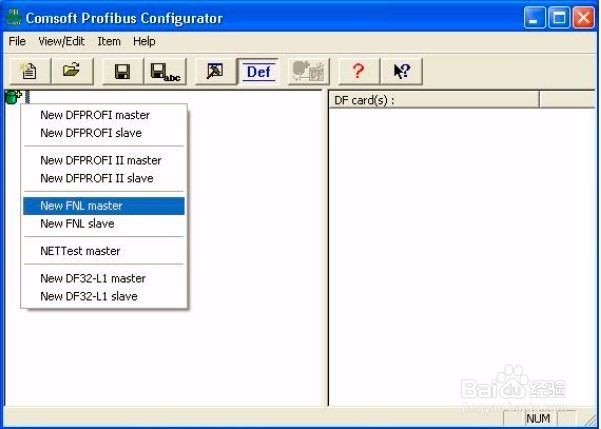The width and height of the screenshot is (601, 429).
Task: Maximize the Configurator window
Action: tap(559, 18)
